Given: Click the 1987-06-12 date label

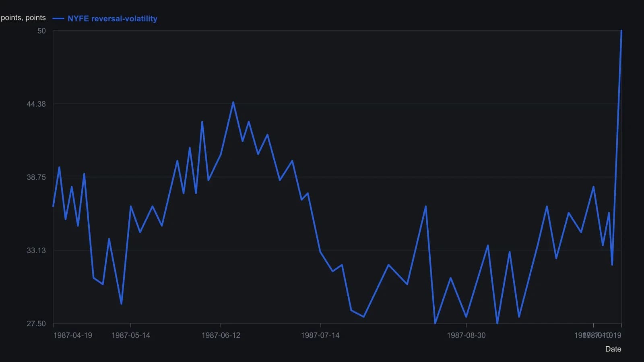Looking at the screenshot, I should click(x=221, y=335).
